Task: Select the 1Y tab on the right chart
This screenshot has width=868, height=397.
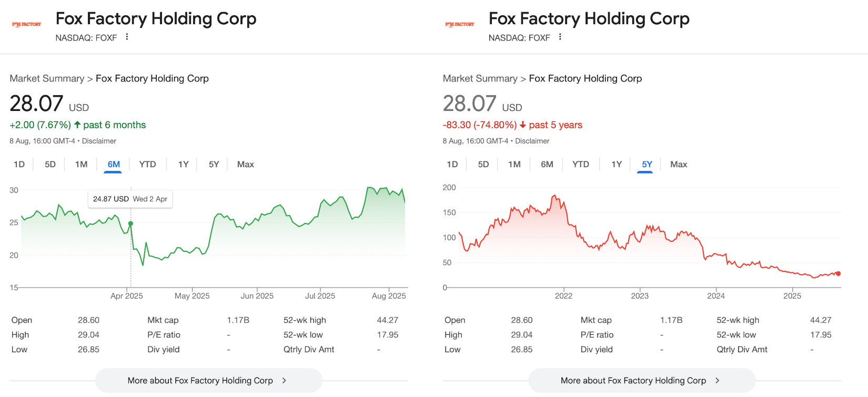Action: [617, 165]
